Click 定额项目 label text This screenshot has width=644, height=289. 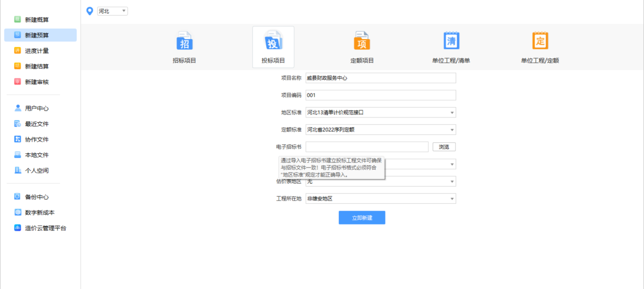click(x=362, y=60)
